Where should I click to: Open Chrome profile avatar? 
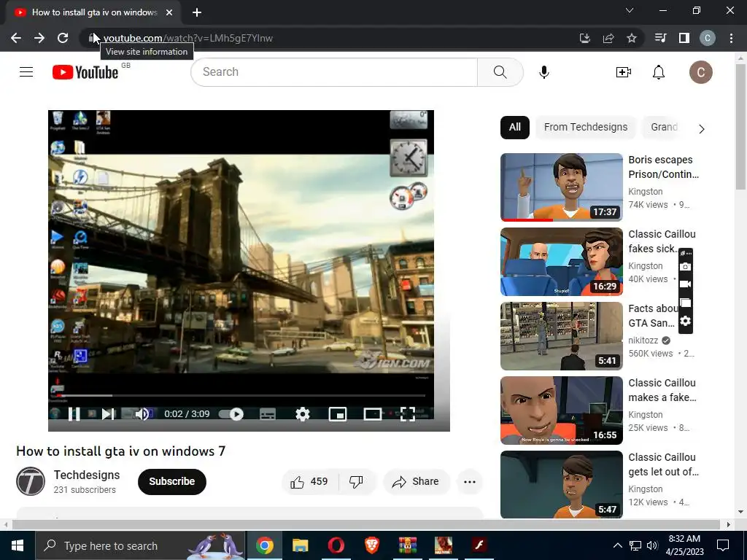coord(708,38)
